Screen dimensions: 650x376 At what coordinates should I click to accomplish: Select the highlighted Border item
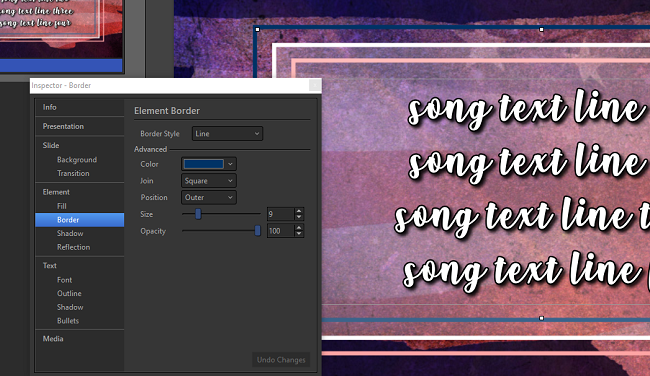[x=80, y=220]
